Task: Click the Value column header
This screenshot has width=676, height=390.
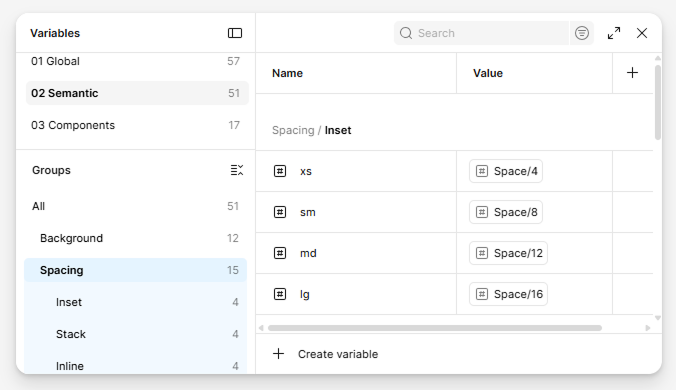Action: point(488,73)
